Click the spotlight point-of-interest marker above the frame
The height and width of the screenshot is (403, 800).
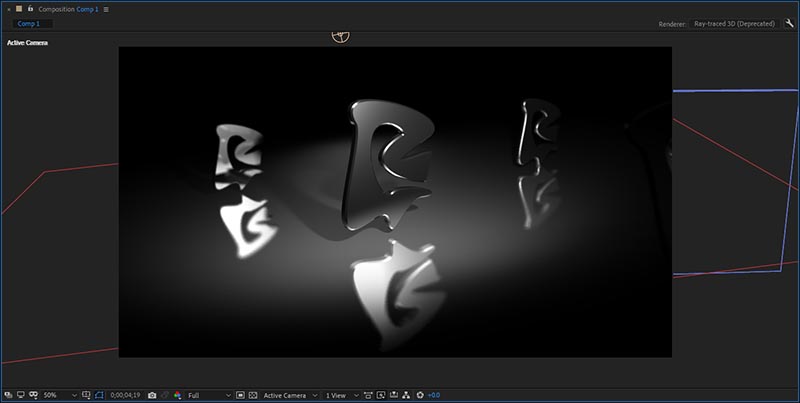point(341,36)
